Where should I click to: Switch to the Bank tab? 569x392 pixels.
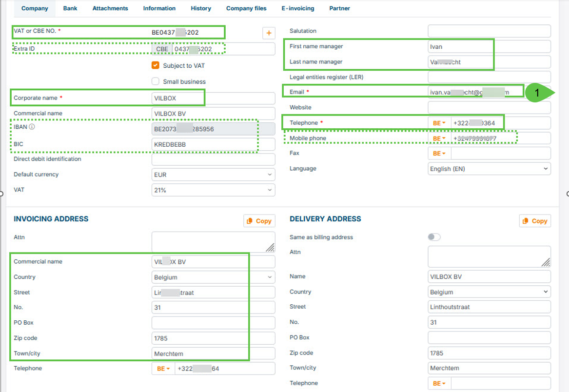pos(70,8)
